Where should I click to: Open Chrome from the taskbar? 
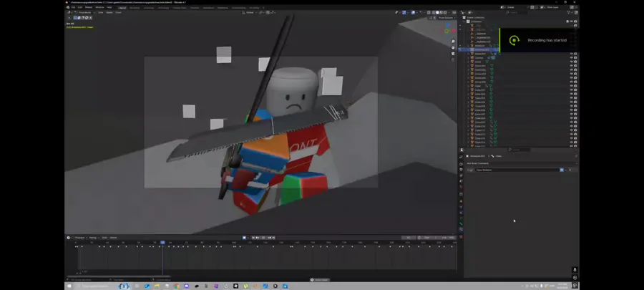[177, 286]
